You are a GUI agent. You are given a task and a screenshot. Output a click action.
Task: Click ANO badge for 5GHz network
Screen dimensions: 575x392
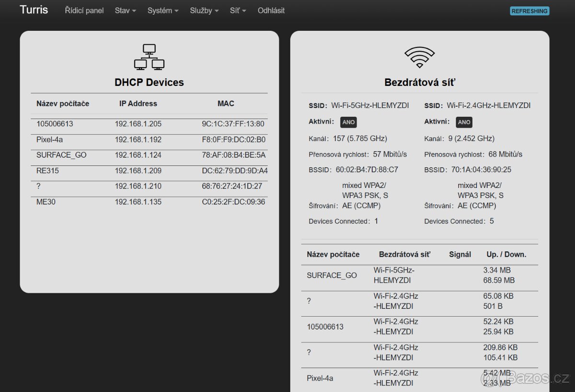pos(348,122)
